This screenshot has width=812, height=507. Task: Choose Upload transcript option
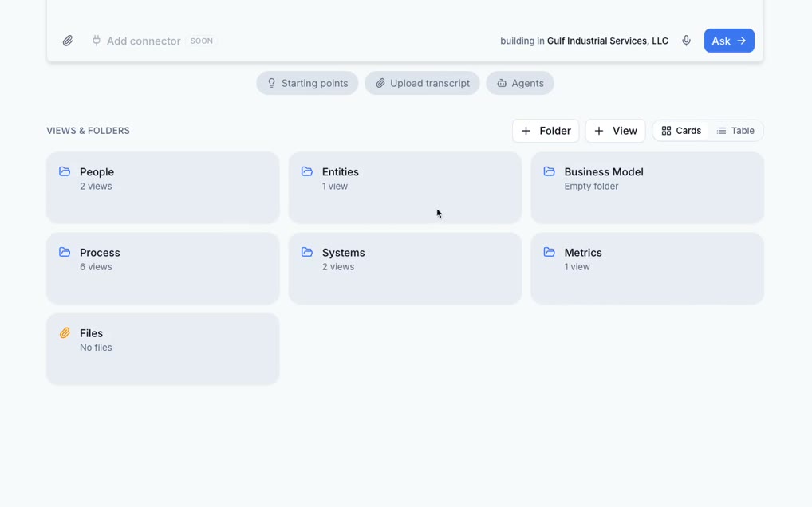pos(422,83)
